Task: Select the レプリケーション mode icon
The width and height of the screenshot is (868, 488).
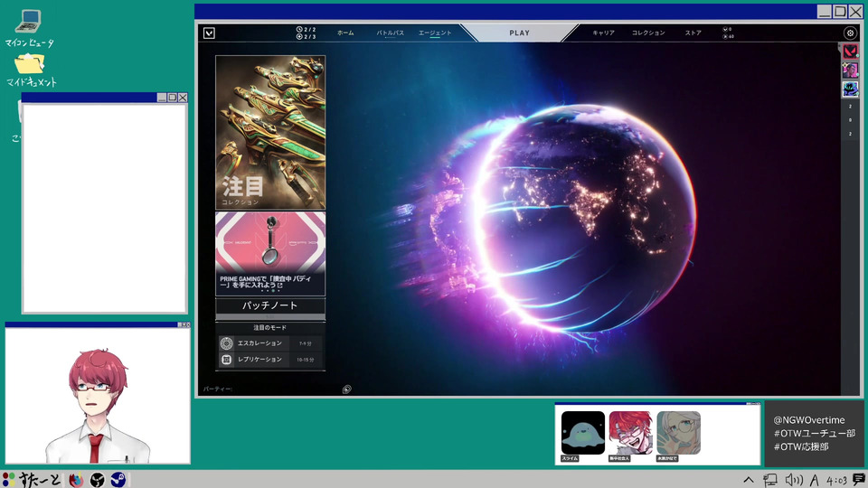Action: (x=226, y=360)
